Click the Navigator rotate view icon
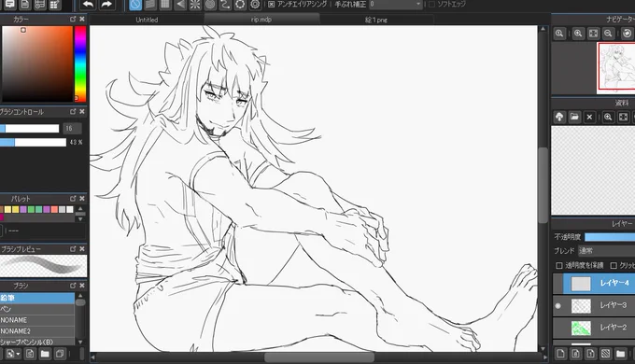 627,34
